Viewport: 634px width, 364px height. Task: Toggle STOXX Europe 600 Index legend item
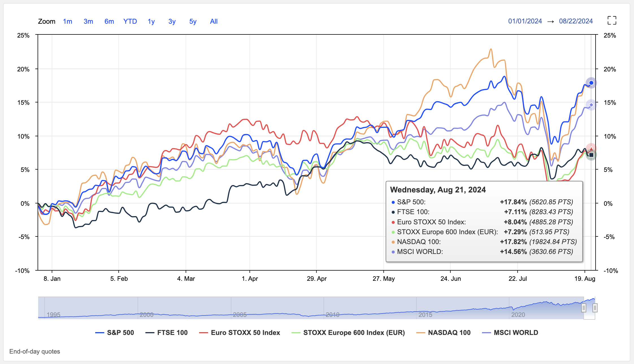click(x=348, y=333)
